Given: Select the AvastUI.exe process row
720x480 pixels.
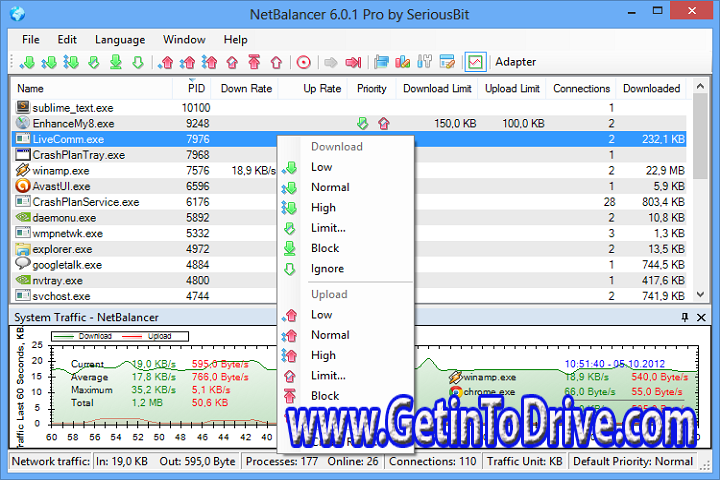Looking at the screenshot, I should (145, 186).
